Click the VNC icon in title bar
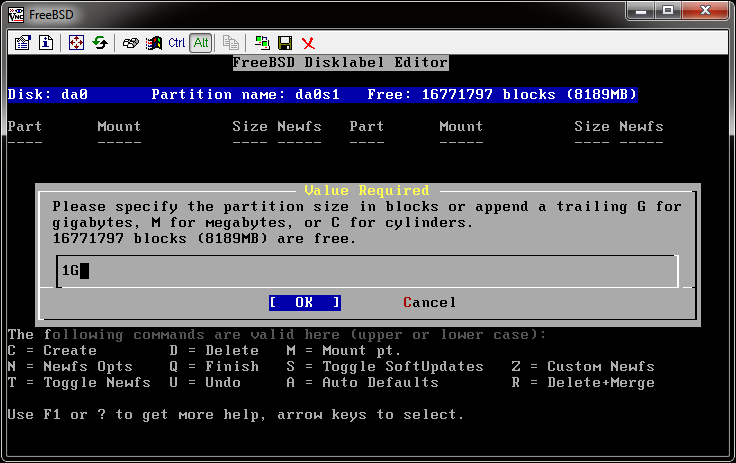The width and height of the screenshot is (736, 463). tap(16, 15)
